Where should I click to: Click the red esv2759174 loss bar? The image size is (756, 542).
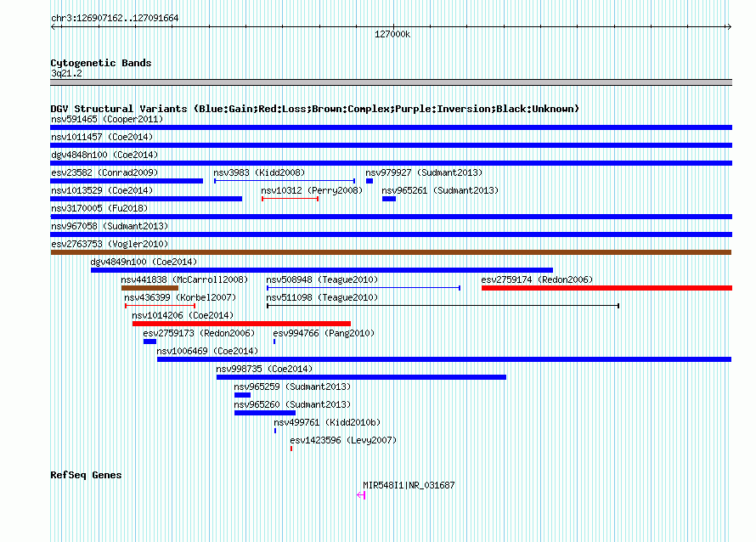point(607,288)
